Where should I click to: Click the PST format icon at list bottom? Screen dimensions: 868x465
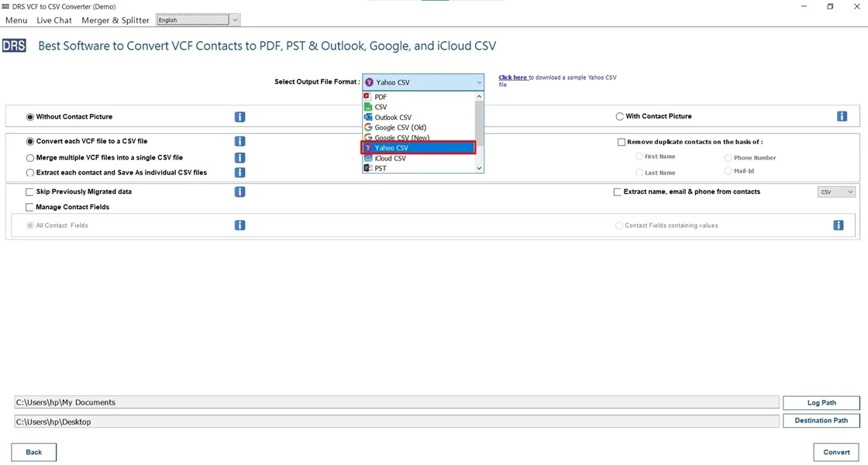[367, 168]
